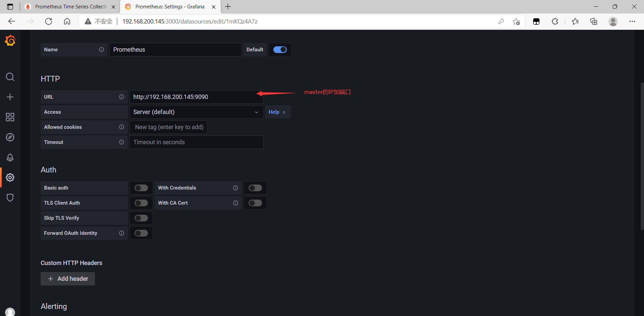Click the browser address bar
This screenshot has height=316, width=644.
point(302,21)
